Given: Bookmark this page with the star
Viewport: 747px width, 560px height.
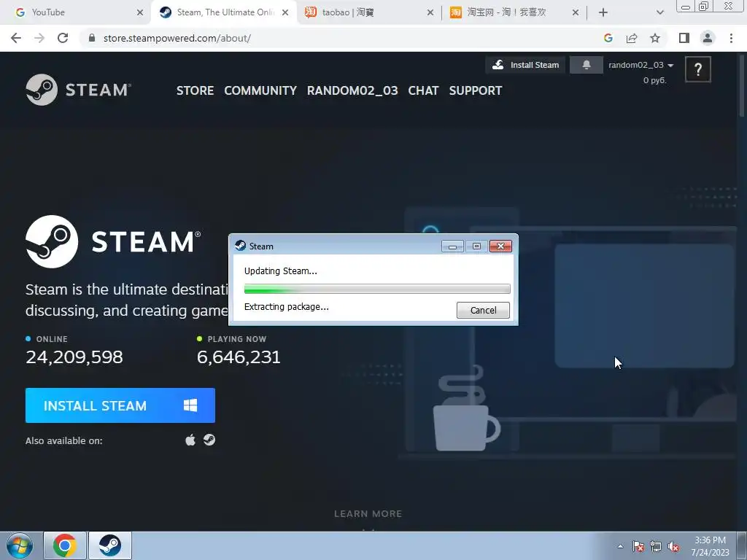Looking at the screenshot, I should pyautogui.click(x=655, y=38).
